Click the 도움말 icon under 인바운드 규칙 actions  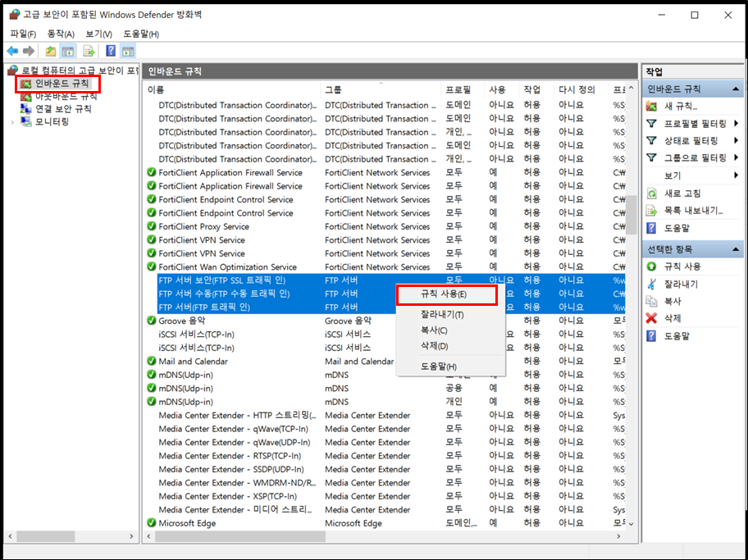[x=652, y=228]
